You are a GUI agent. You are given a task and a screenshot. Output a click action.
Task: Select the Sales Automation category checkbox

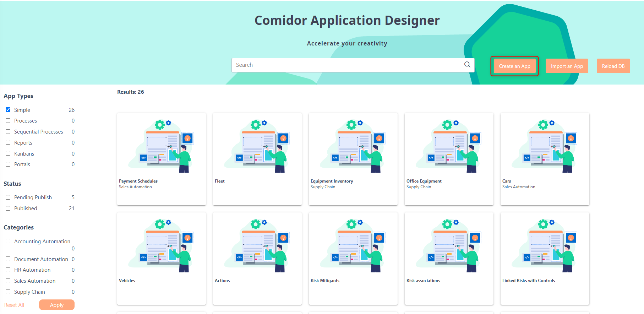[x=8, y=281]
